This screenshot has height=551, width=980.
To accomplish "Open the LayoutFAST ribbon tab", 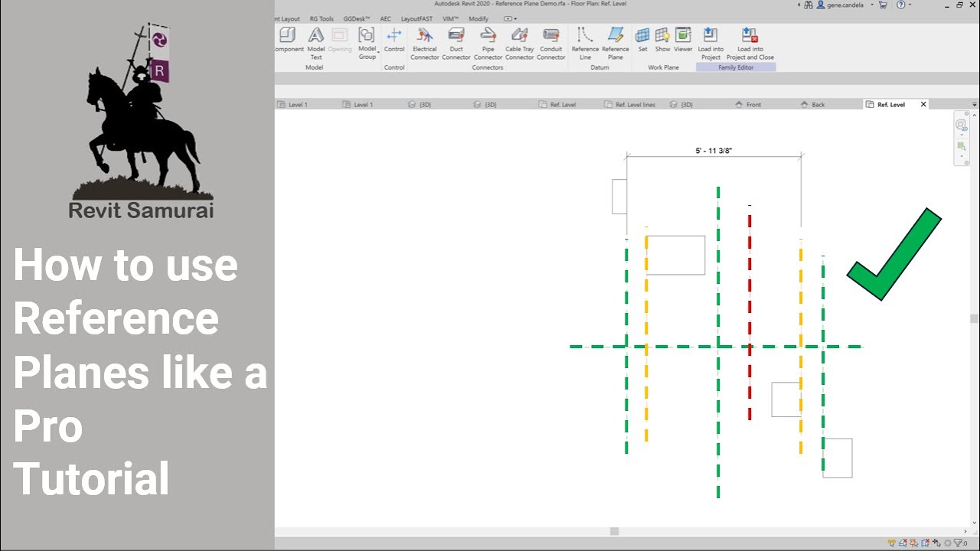I will pos(416,18).
